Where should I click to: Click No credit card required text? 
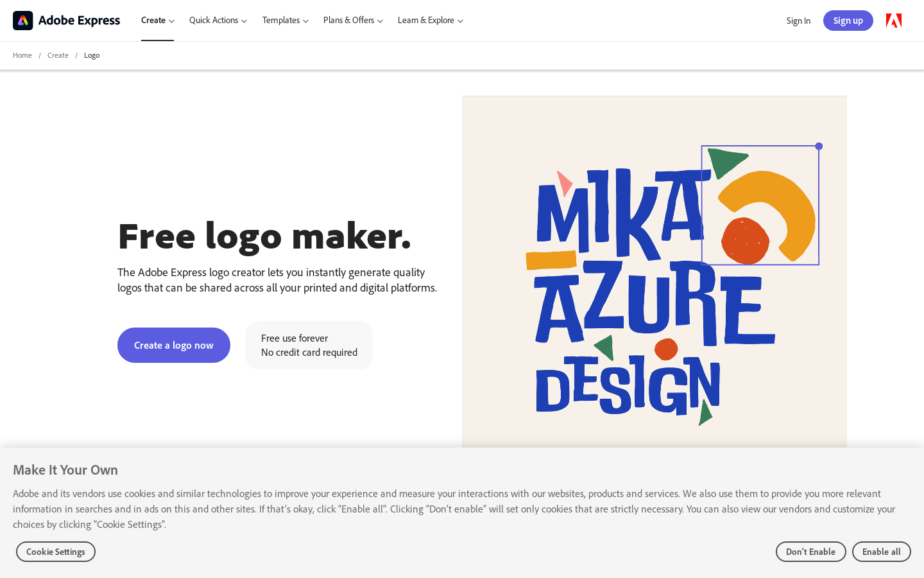click(x=309, y=352)
